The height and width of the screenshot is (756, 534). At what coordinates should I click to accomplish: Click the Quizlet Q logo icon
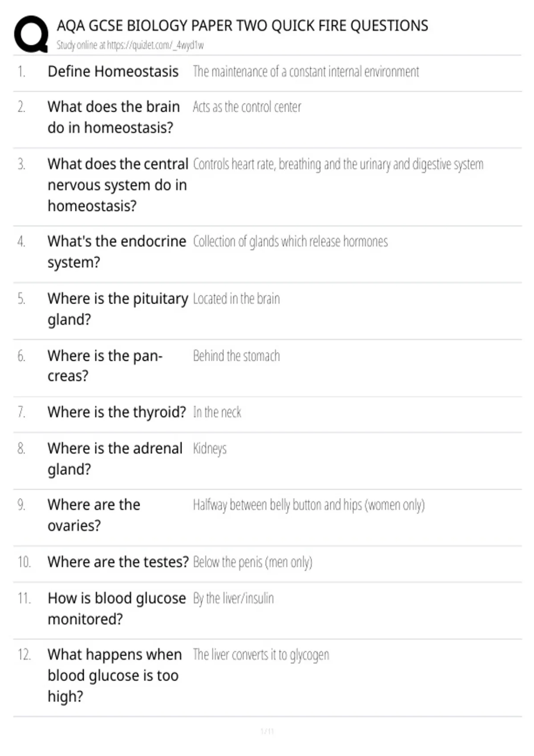(x=31, y=34)
